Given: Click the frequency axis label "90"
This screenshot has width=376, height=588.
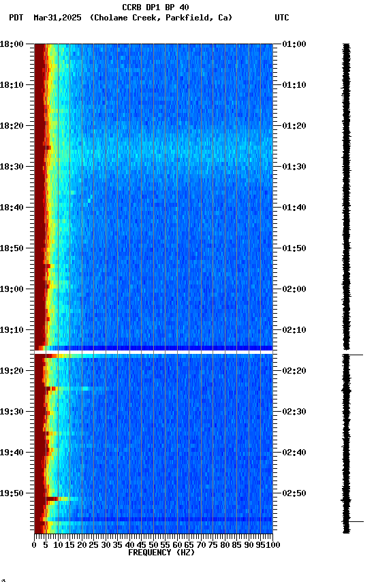Looking at the screenshot, I should coord(249,545).
